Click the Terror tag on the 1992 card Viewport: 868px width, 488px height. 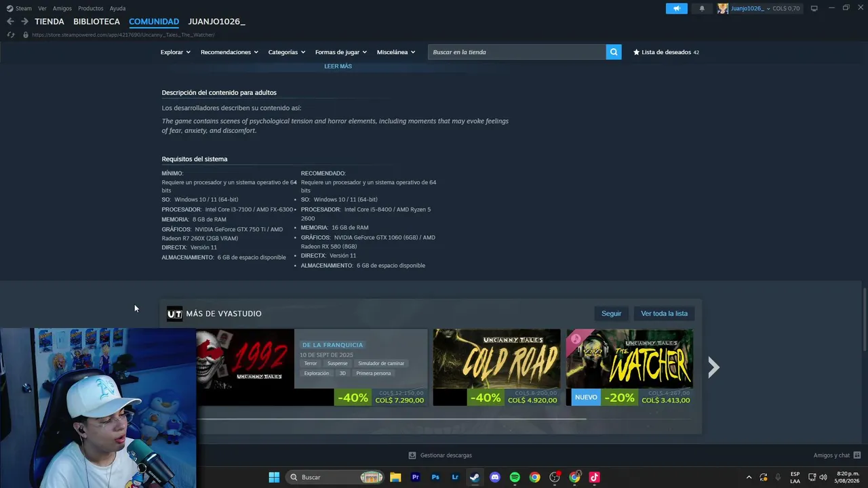pyautogui.click(x=311, y=363)
